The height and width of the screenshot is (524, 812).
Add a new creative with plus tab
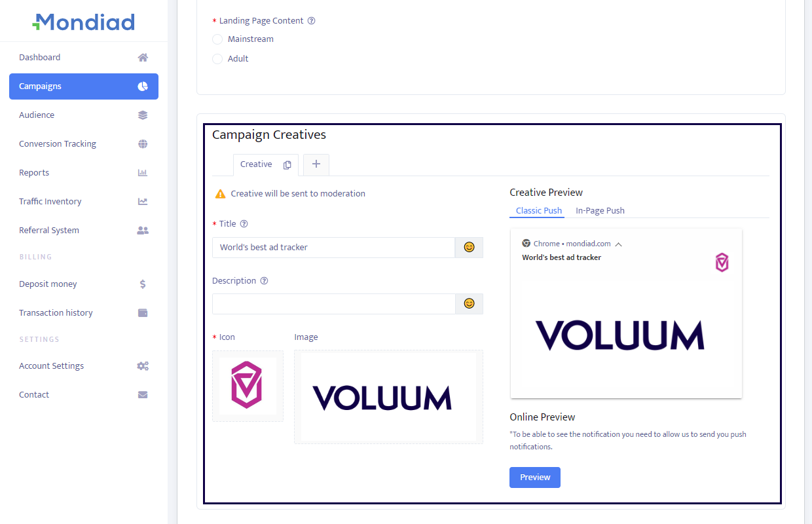coord(316,164)
